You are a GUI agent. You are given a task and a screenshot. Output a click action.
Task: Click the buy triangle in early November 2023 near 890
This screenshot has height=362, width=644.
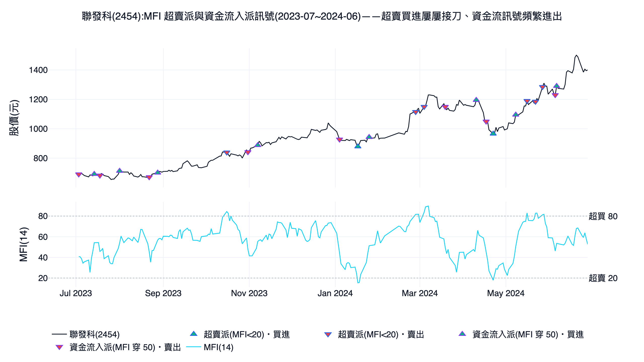258,145
